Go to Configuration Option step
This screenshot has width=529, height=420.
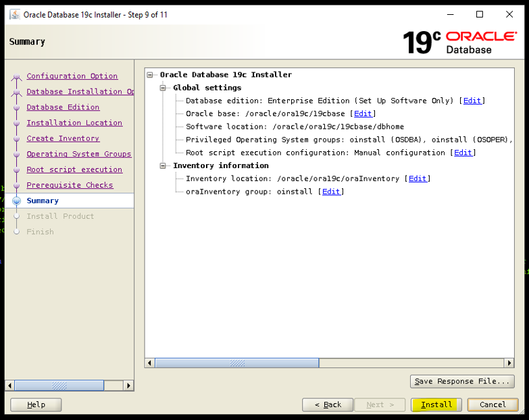(72, 76)
